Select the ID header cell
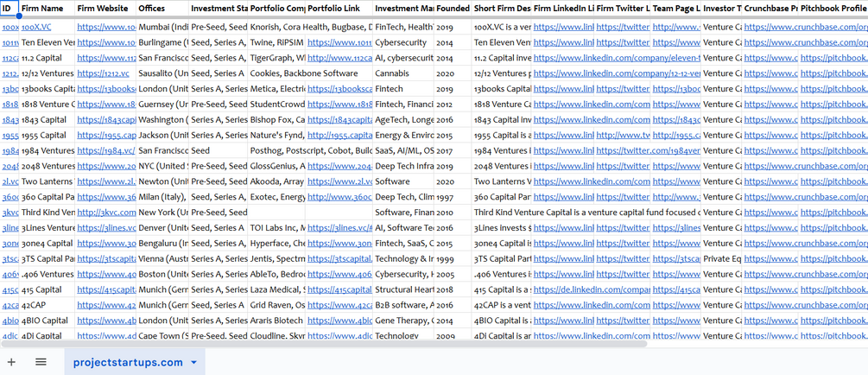868x375 pixels. point(10,9)
